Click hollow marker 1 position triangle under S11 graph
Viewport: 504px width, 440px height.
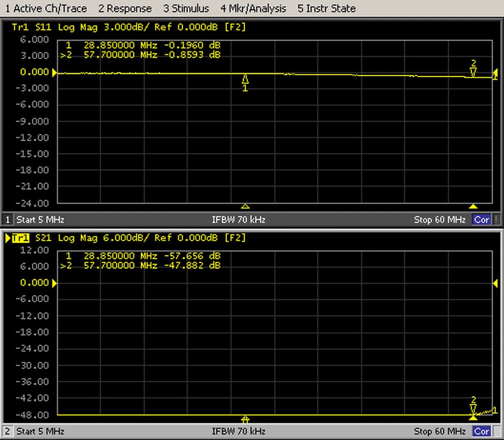coord(246,206)
